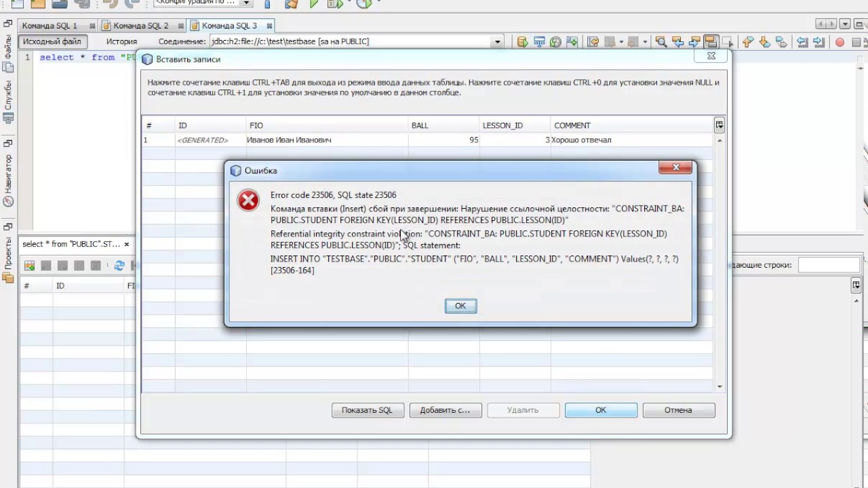868x488 pixels.
Task: Close the Ошибка error dialog with red X
Action: [675, 168]
